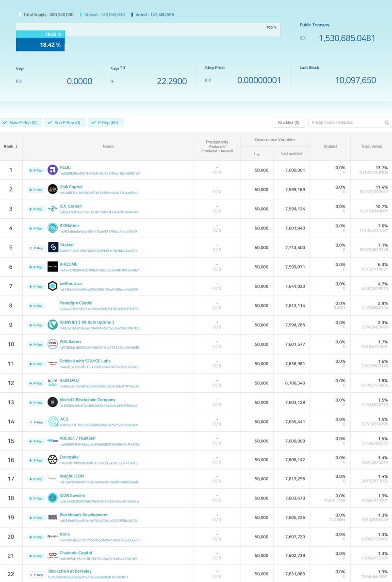Click the Staked : 149,045,030 legend
The width and height of the screenshot is (392, 582).
[x=102, y=15]
